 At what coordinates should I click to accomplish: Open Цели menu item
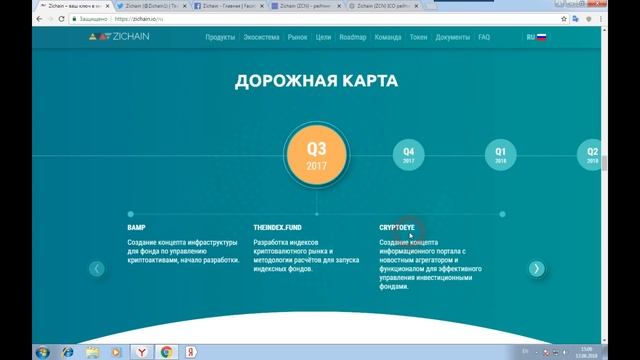[x=323, y=37]
